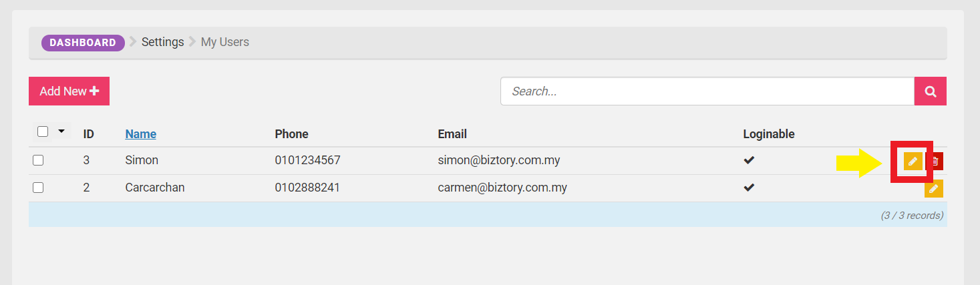Click My Users breadcrumb item

[225, 42]
